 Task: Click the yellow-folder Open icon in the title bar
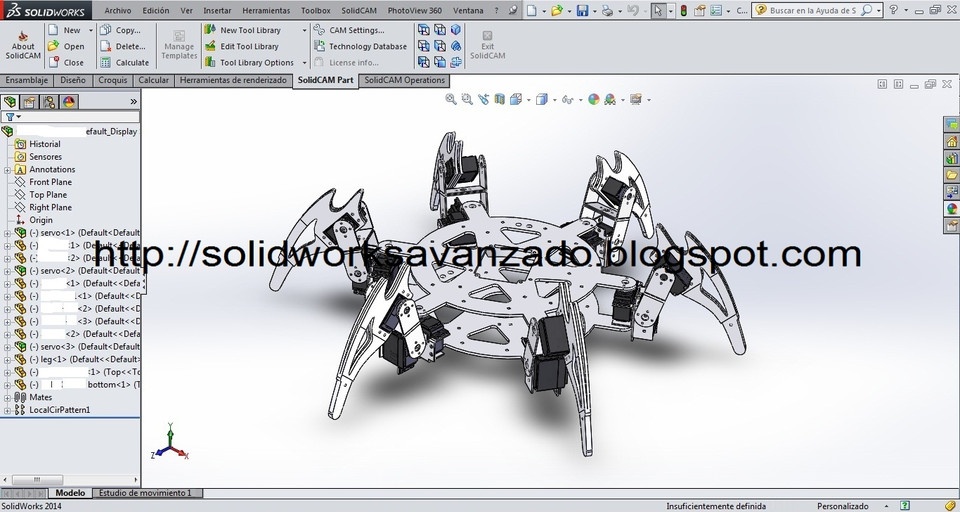(x=557, y=10)
